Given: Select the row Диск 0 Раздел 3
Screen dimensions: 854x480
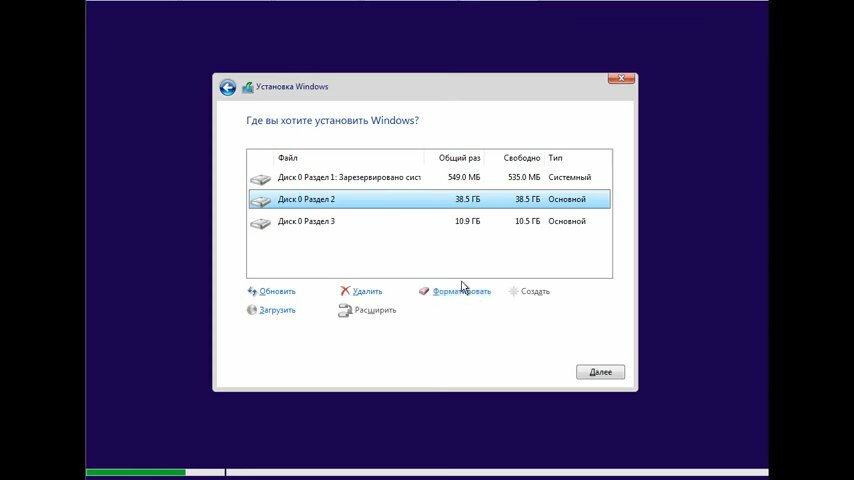Looking at the screenshot, I should [429, 221].
